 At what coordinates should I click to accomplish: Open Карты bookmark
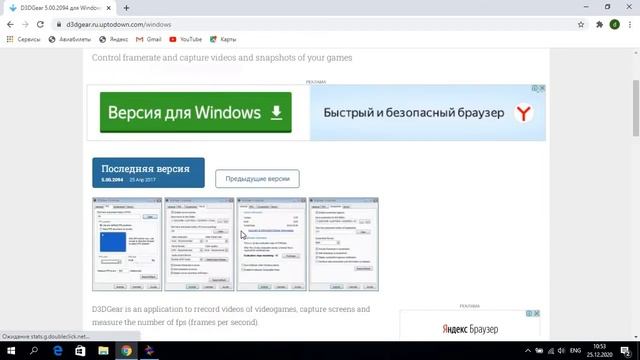(223, 39)
